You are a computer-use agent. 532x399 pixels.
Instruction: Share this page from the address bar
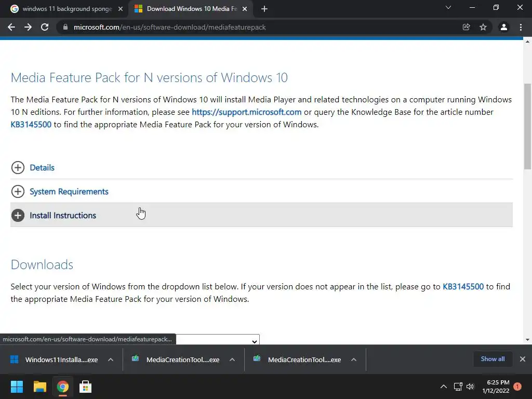point(466,27)
